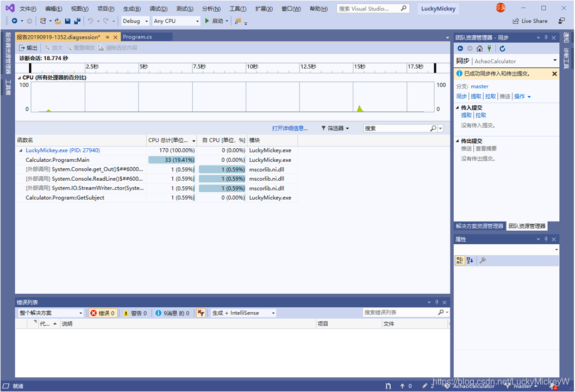Click the alphabetical sort icon in Properties
The width and height of the screenshot is (575, 392).
pos(470,261)
